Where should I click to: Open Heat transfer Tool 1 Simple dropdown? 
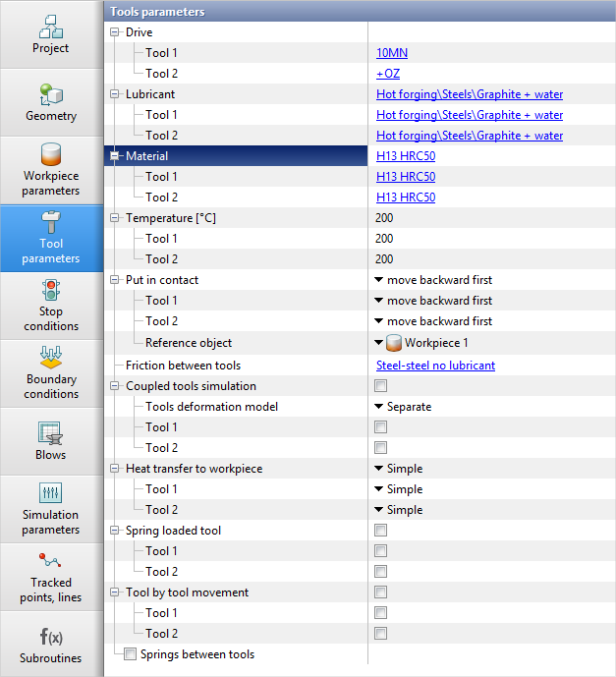coord(378,489)
